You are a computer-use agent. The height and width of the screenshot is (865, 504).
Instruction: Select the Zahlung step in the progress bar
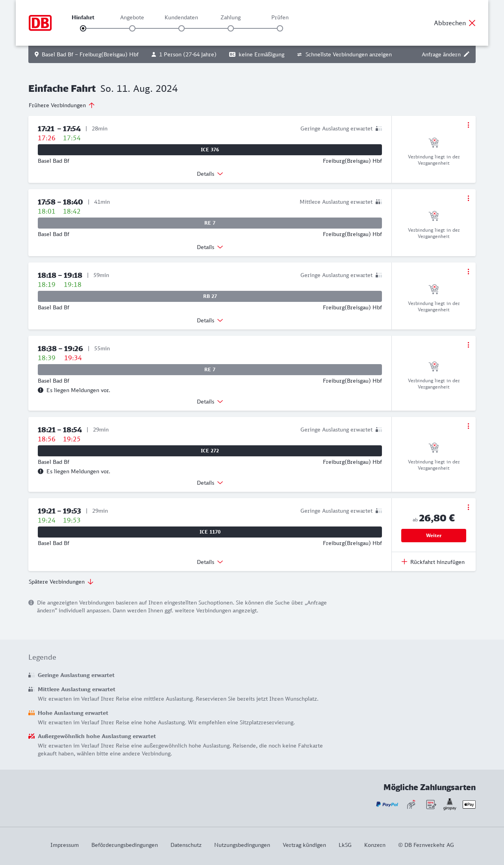click(231, 28)
